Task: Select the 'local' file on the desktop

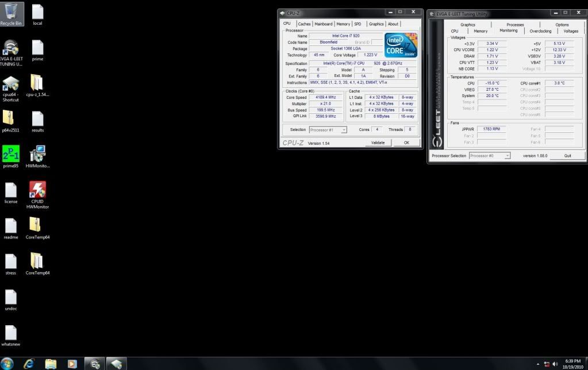Action: point(37,14)
